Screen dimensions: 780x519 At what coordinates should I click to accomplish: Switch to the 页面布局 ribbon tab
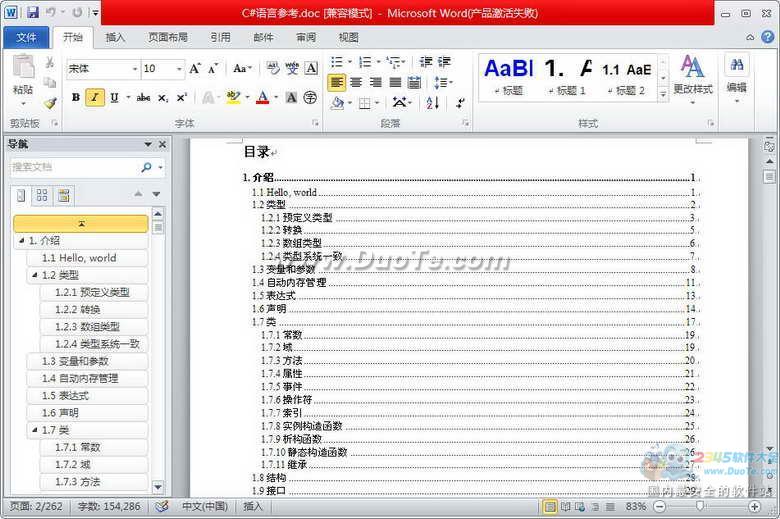click(168, 37)
